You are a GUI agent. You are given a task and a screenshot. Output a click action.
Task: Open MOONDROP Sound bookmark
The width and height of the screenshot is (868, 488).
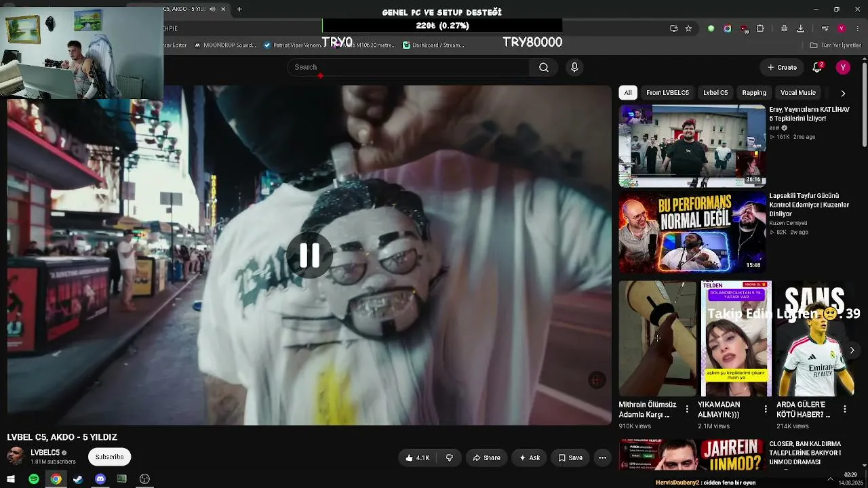click(225, 45)
